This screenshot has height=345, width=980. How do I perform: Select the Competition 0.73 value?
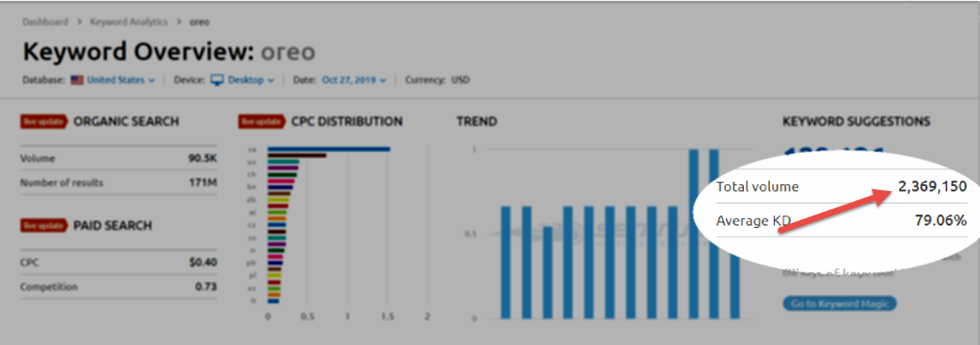[x=206, y=287]
